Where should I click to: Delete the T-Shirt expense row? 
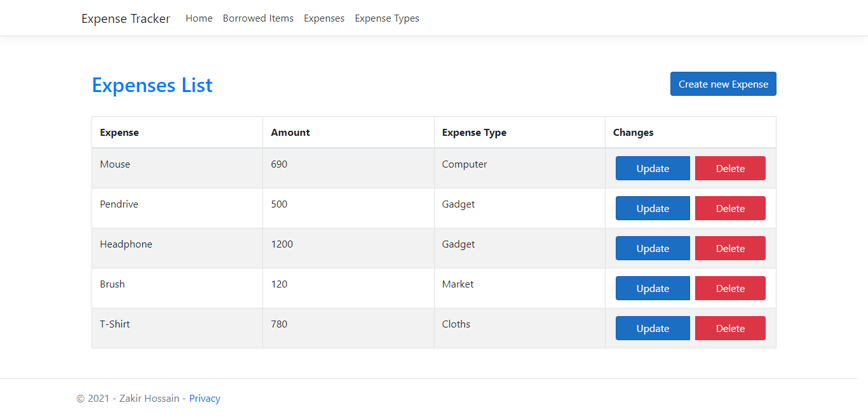(730, 328)
